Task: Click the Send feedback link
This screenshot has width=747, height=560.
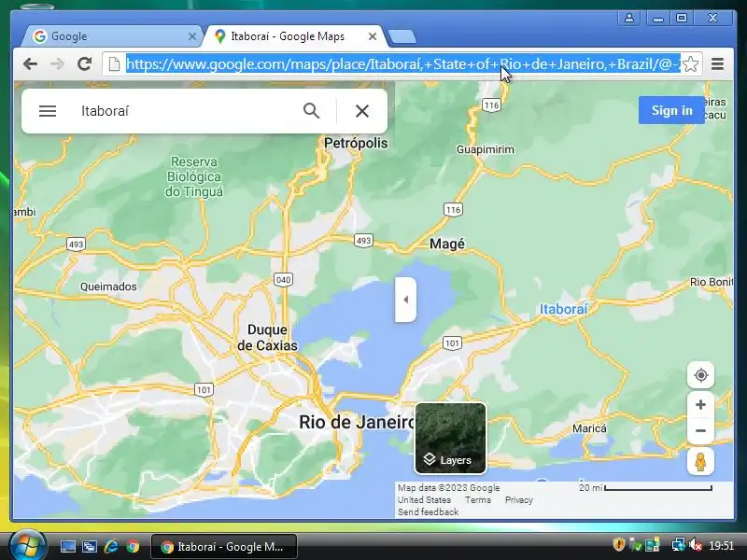Action: pos(429,511)
